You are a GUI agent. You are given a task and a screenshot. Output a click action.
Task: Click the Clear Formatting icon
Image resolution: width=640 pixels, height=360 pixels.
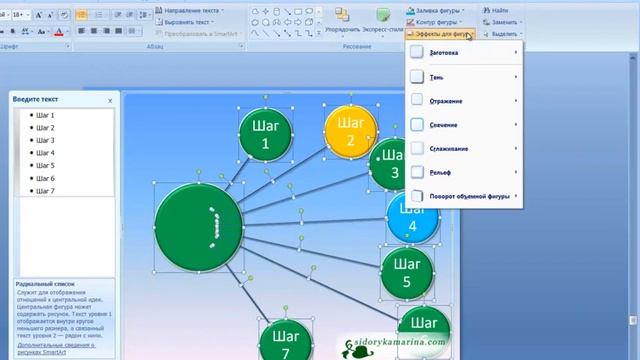pyautogui.click(x=64, y=15)
